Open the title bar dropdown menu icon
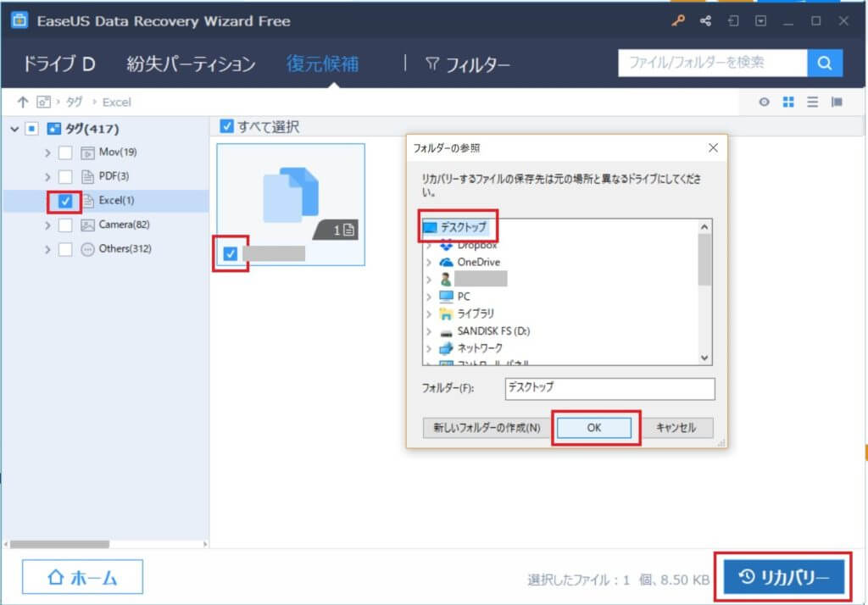Viewport: 868px width, 605px height. click(x=761, y=21)
